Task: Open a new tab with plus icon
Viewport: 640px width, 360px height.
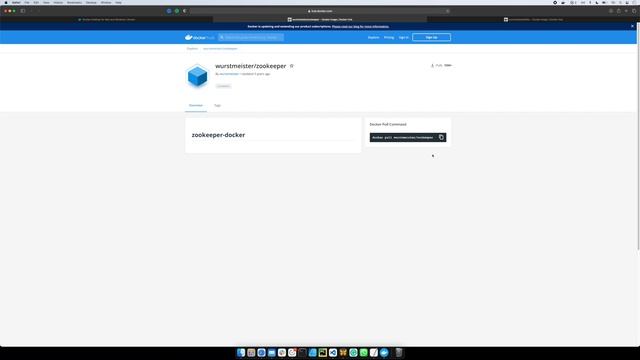Action: click(627, 11)
